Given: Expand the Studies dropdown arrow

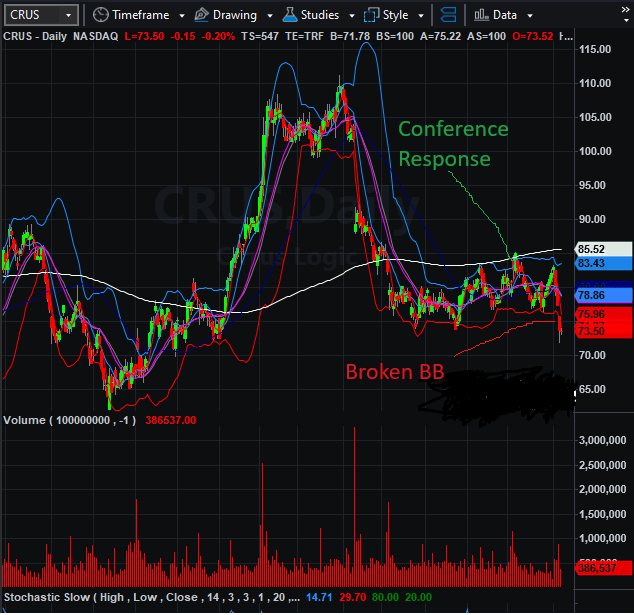Looking at the screenshot, I should click(x=352, y=16).
